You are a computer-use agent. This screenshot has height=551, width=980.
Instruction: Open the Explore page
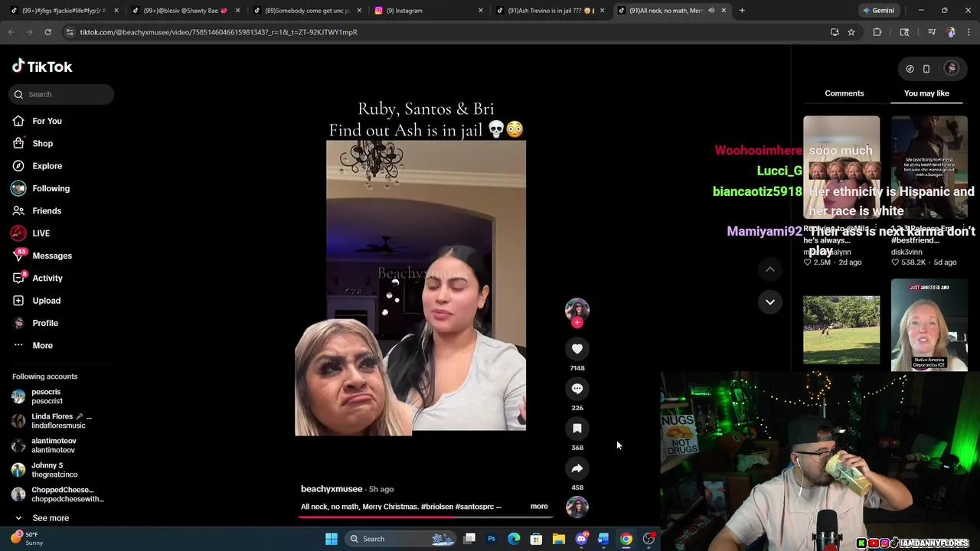[47, 166]
